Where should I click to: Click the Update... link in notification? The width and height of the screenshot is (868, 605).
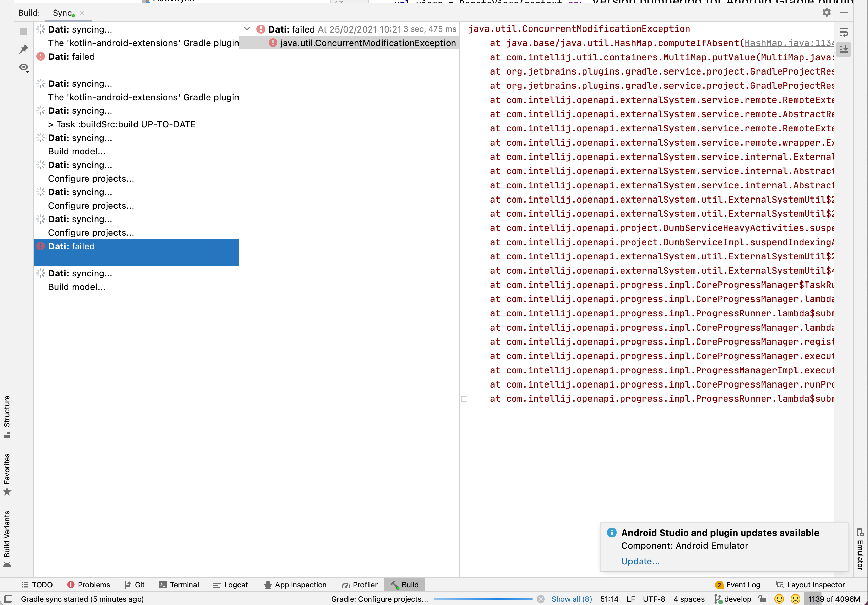[x=640, y=561]
